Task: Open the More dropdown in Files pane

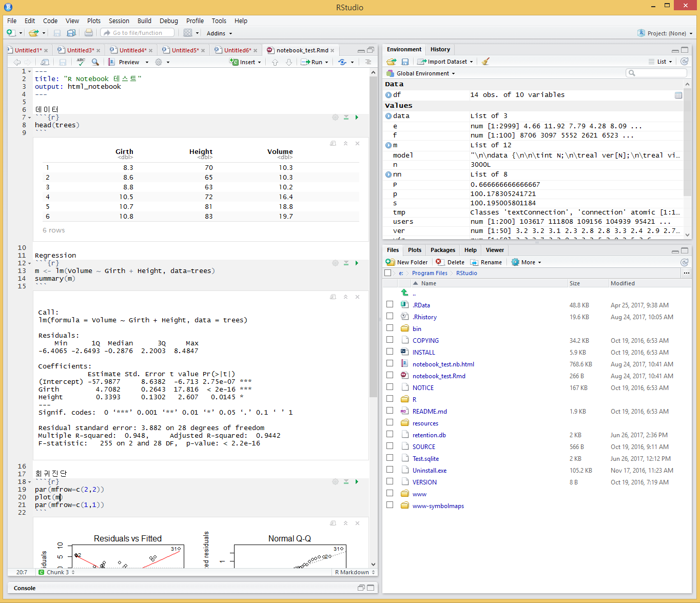Action: pos(526,262)
